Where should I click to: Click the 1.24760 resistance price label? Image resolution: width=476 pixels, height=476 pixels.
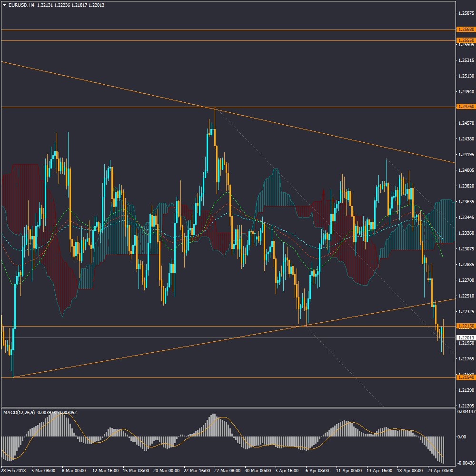pos(465,107)
